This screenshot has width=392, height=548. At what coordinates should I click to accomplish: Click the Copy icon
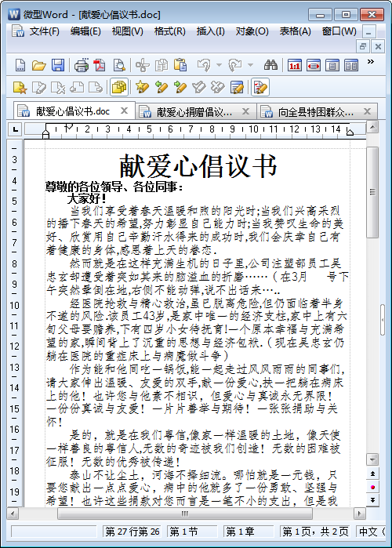point(161,65)
